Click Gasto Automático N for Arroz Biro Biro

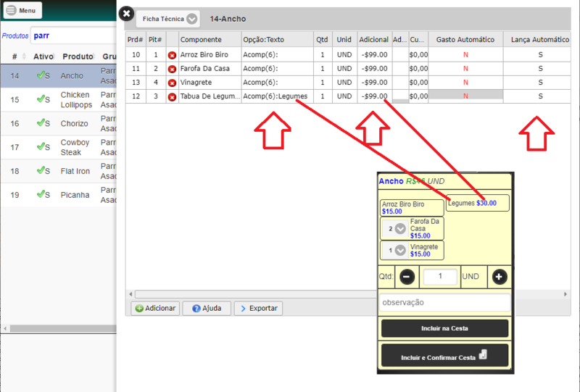[x=465, y=55]
